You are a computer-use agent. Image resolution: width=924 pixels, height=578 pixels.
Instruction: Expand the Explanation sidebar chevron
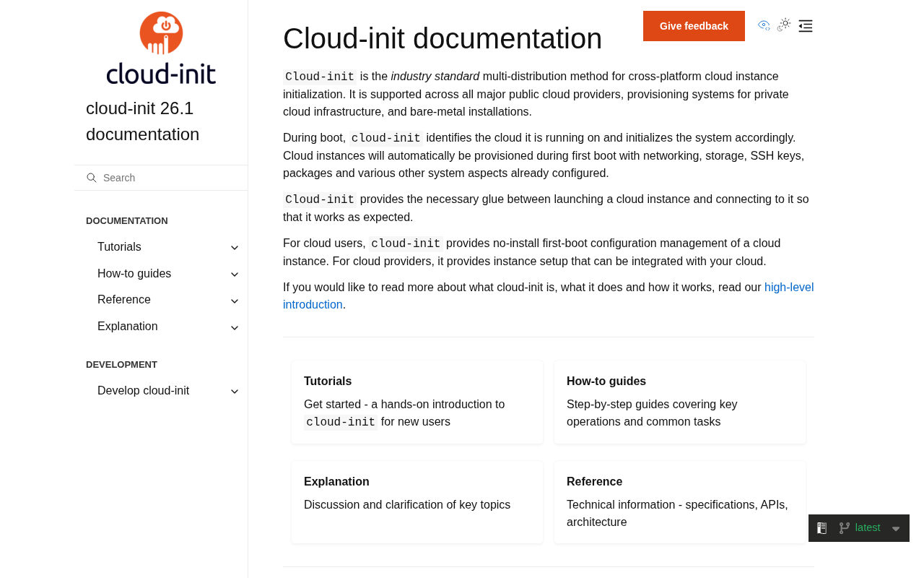click(x=235, y=327)
